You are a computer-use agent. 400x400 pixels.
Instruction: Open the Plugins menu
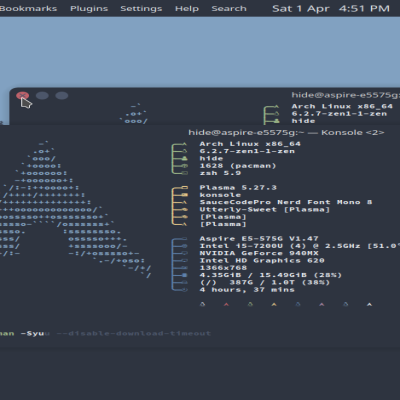click(89, 9)
